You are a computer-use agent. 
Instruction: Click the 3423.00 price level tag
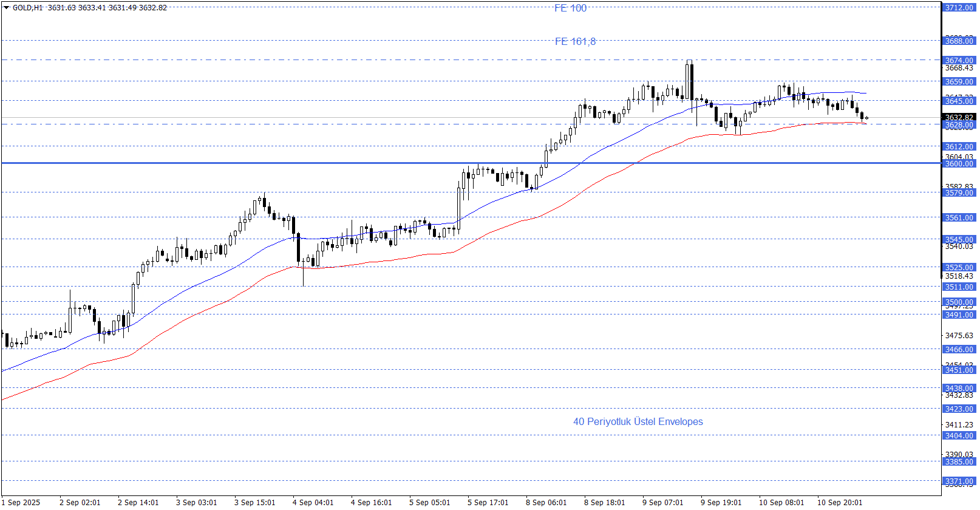pos(959,409)
